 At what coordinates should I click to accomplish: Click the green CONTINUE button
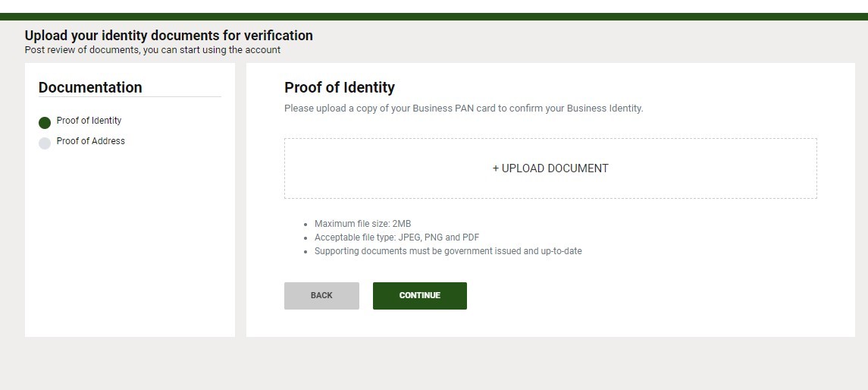(x=420, y=296)
